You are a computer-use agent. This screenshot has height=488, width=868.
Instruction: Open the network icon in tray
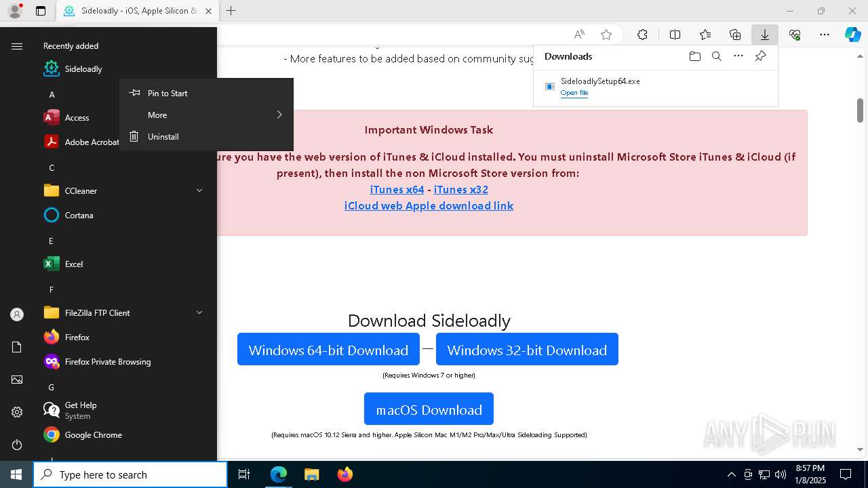pyautogui.click(x=764, y=474)
